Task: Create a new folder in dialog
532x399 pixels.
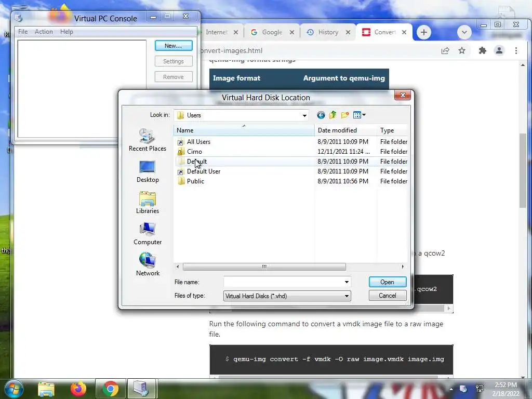Action: tap(345, 115)
